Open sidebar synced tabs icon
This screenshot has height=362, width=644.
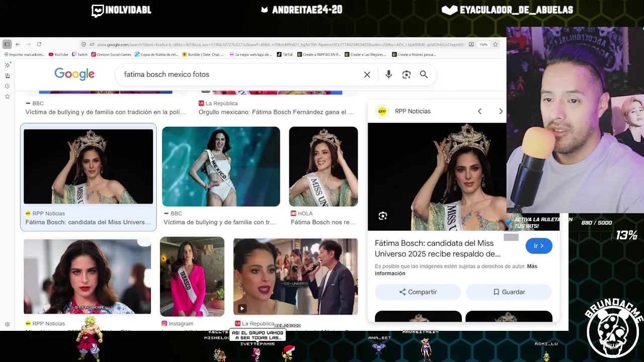tap(7, 76)
